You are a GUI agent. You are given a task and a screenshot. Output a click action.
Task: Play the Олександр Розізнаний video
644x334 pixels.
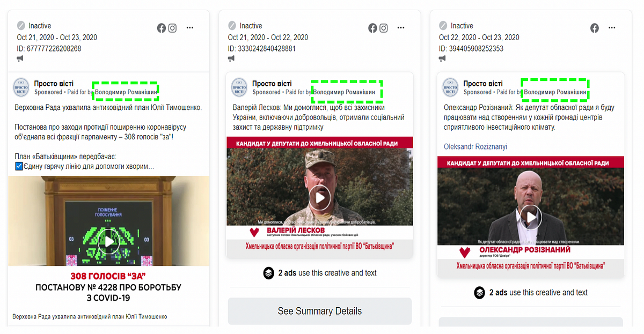(531, 217)
